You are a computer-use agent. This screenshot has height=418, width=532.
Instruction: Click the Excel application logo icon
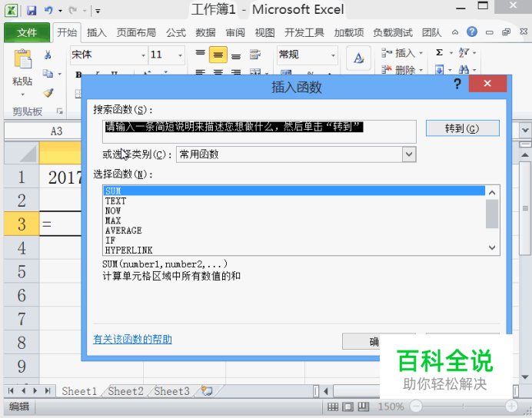(12, 11)
